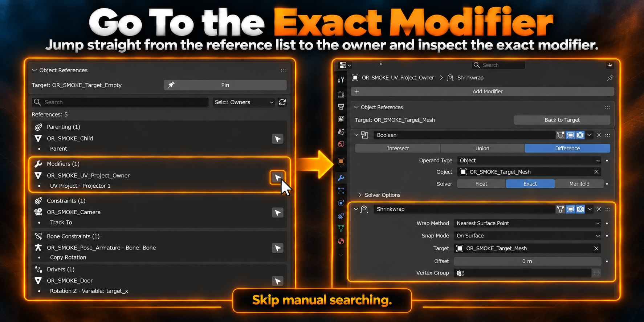644x322 pixels.
Task: Open the Wrap Method dropdown
Action: [x=527, y=223]
